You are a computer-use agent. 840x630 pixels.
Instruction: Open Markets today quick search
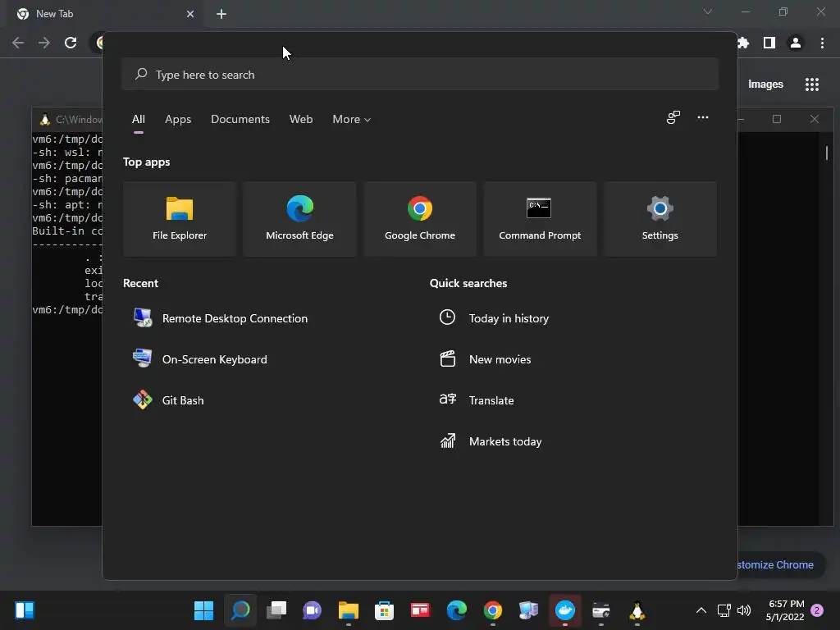(x=491, y=441)
